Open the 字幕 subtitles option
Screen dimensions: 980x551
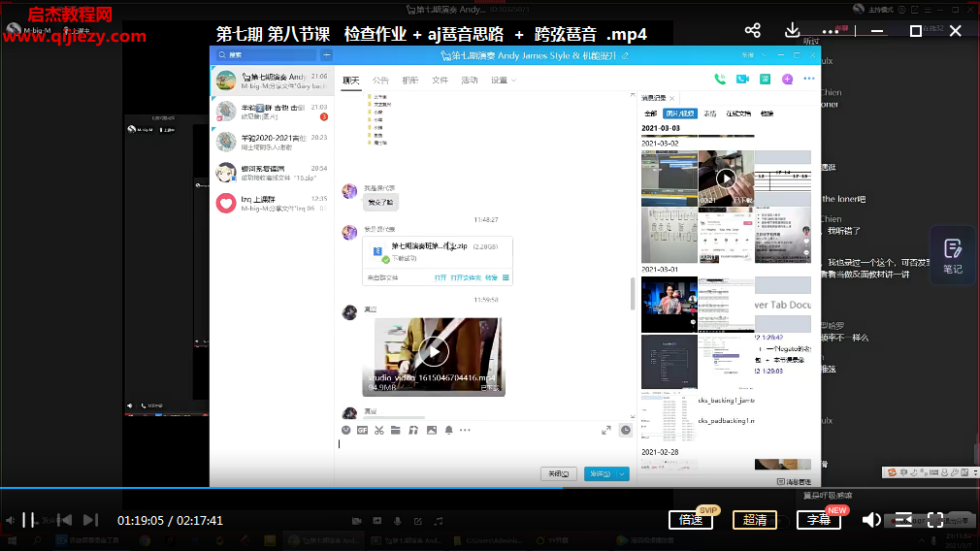tap(818, 520)
